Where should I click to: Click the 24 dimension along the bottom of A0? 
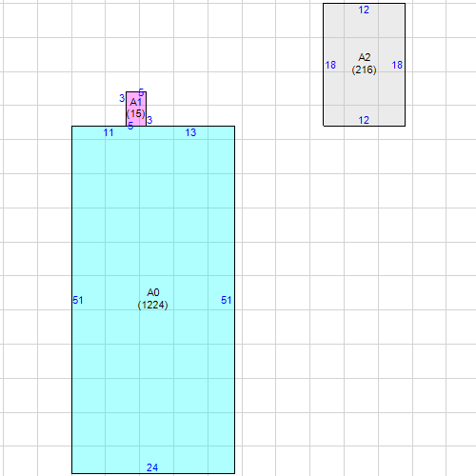[x=152, y=467]
